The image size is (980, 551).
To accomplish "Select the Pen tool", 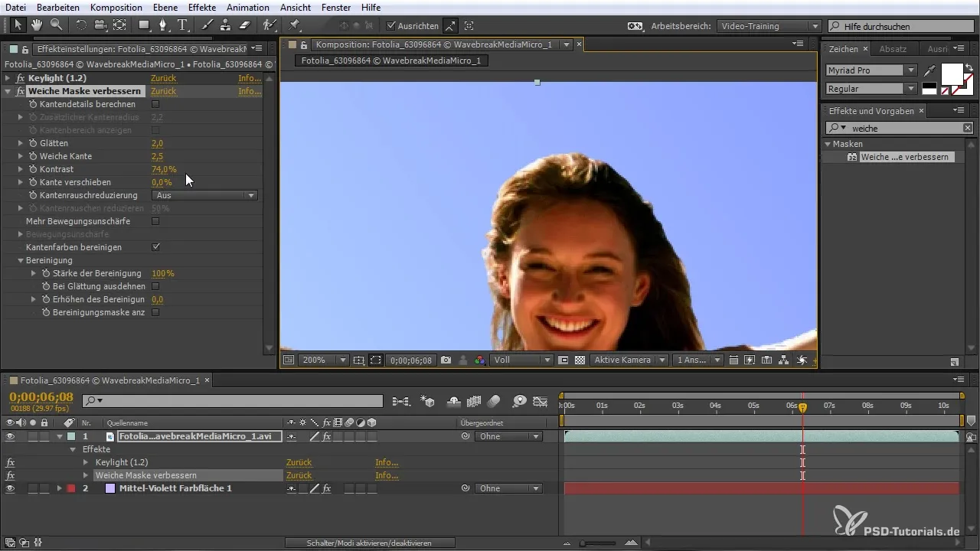I will coord(163,25).
